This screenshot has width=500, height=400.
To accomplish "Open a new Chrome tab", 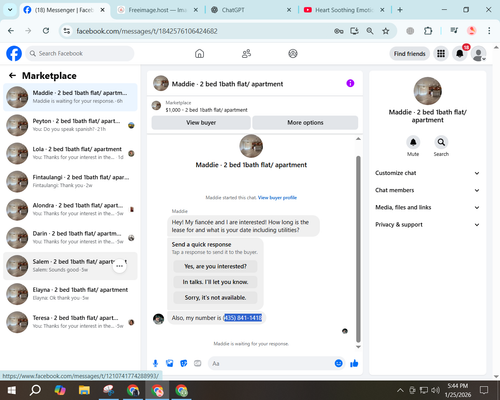I will tap(400, 10).
